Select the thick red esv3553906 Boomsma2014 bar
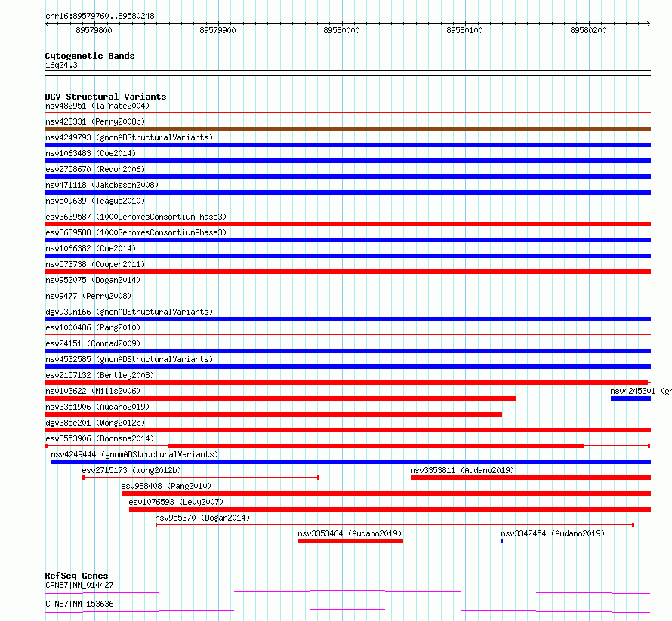This screenshot has width=672, height=621. (376, 446)
